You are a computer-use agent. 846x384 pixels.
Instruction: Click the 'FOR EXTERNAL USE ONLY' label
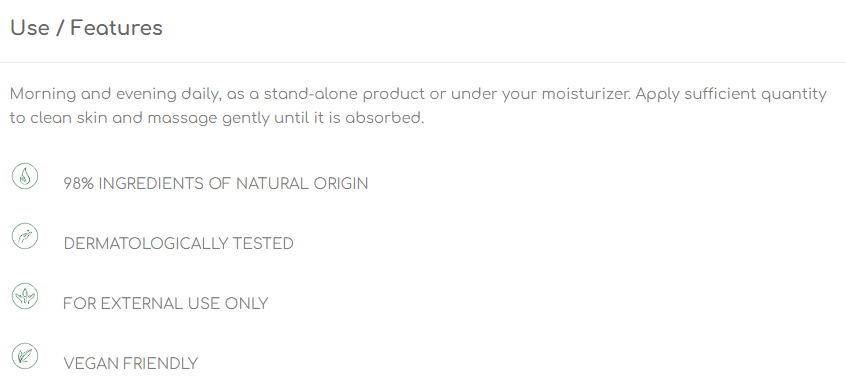(x=166, y=304)
